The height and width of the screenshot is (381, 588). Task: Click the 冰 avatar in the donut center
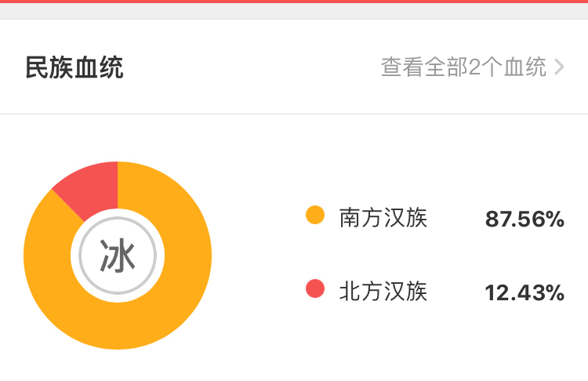[118, 256]
